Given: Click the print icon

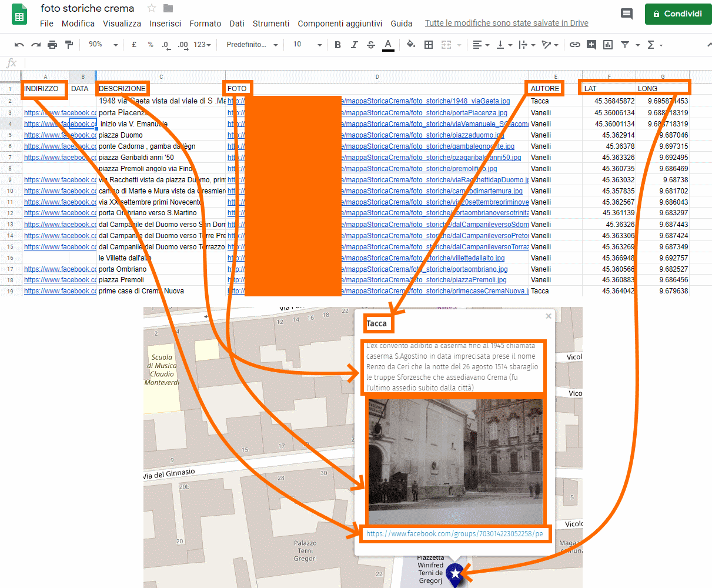Looking at the screenshot, I should [52, 45].
